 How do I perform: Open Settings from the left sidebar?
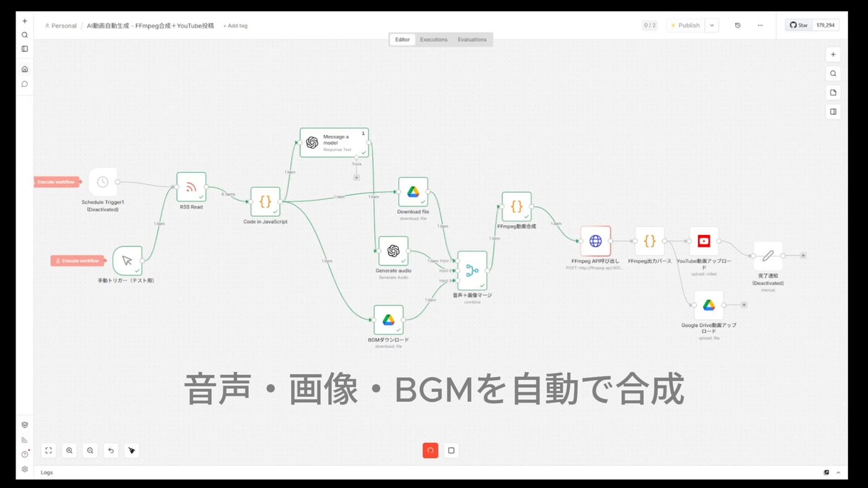25,469
